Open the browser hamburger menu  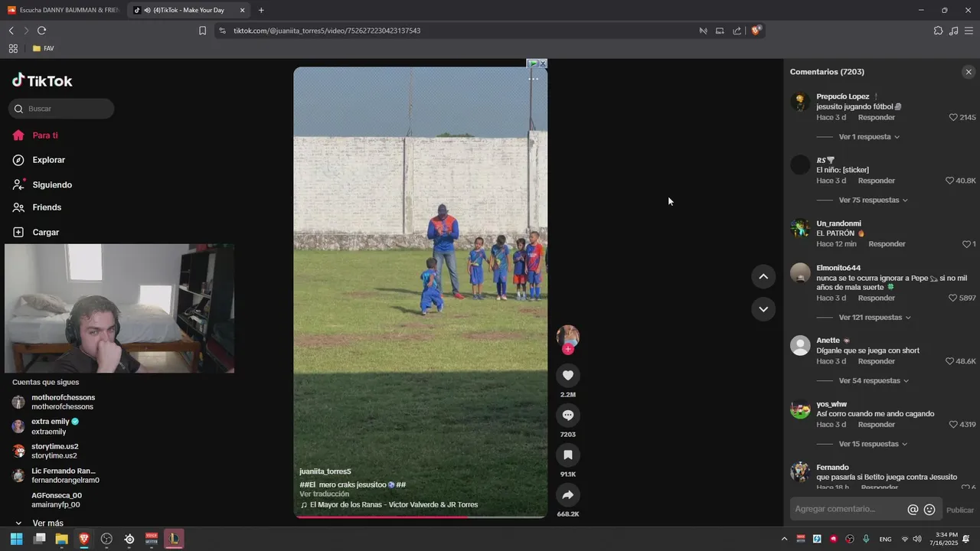[x=969, y=31]
